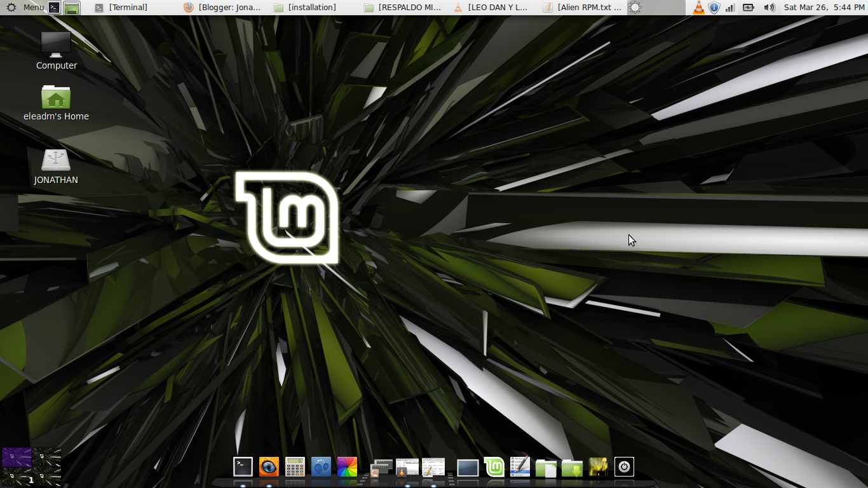Click the power button icon in the dock
The height and width of the screenshot is (488, 868).
[624, 467]
